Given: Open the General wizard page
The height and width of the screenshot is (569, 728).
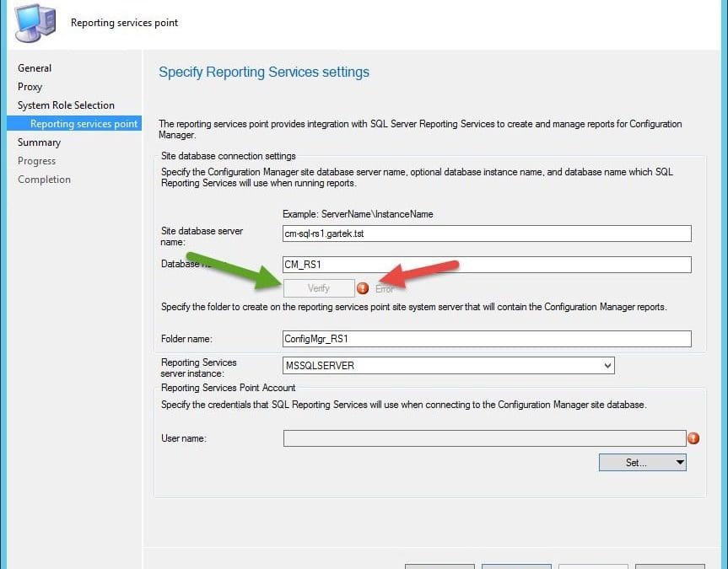Looking at the screenshot, I should [x=35, y=68].
